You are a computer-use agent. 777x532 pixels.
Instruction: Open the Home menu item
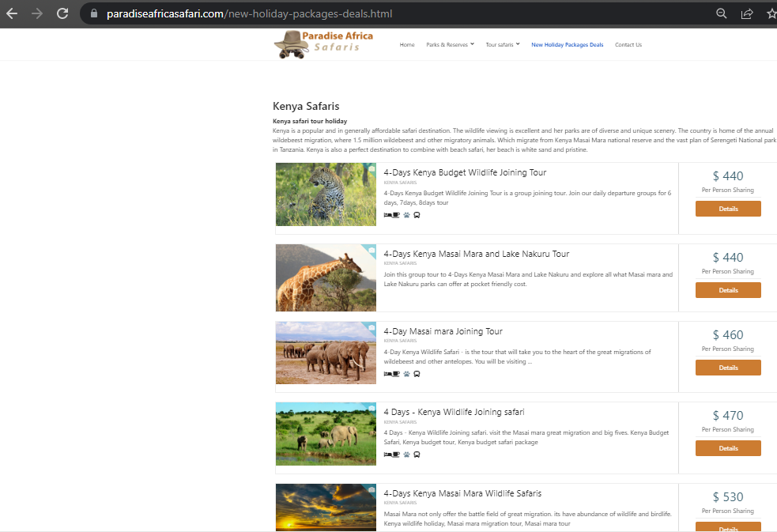407,45
